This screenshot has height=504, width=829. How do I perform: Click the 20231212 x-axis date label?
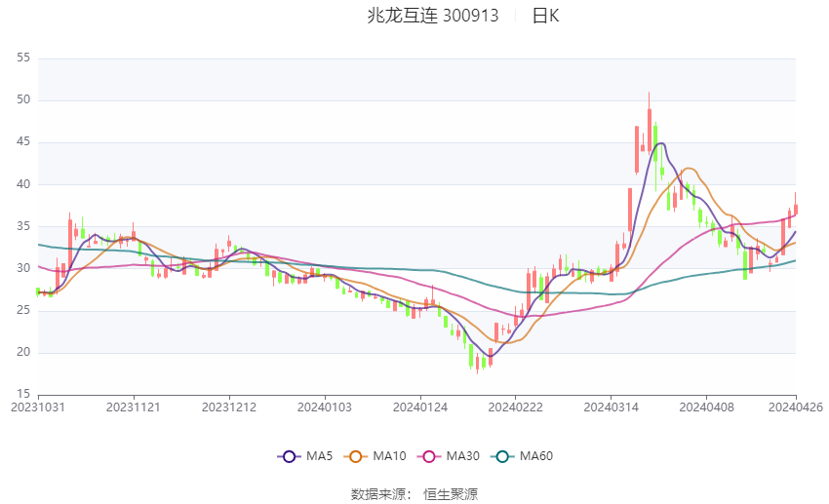[x=229, y=407]
